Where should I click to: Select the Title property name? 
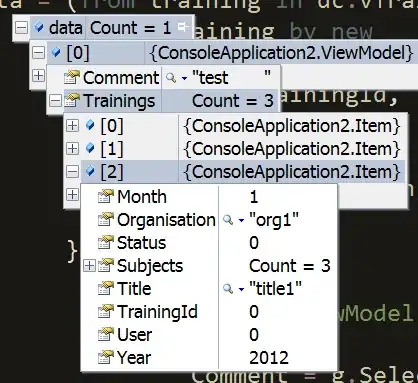coord(134,289)
